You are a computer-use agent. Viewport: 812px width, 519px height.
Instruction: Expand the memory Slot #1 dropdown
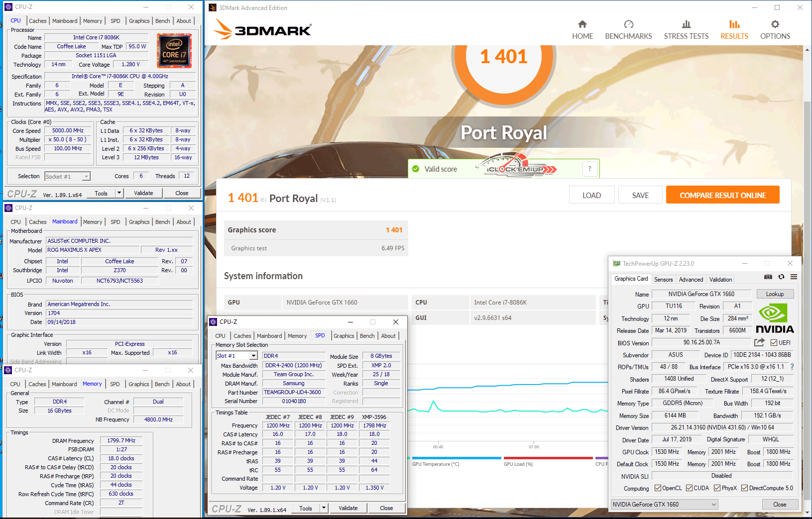[x=253, y=356]
